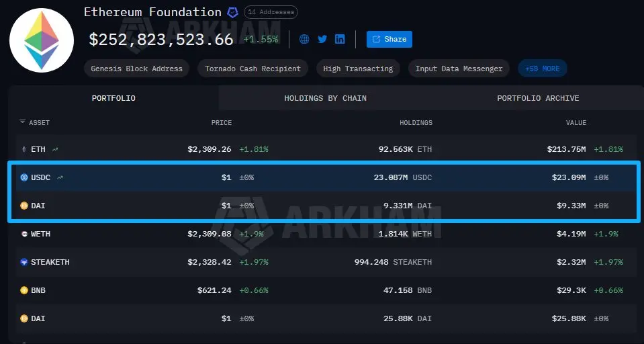Click the 25.88K DAI holdings value
This screenshot has width=644, height=344.
tap(408, 318)
